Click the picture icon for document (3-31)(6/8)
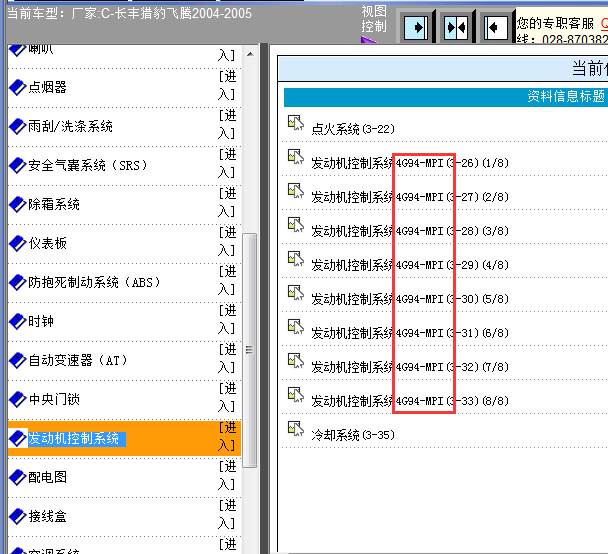 coord(296,327)
